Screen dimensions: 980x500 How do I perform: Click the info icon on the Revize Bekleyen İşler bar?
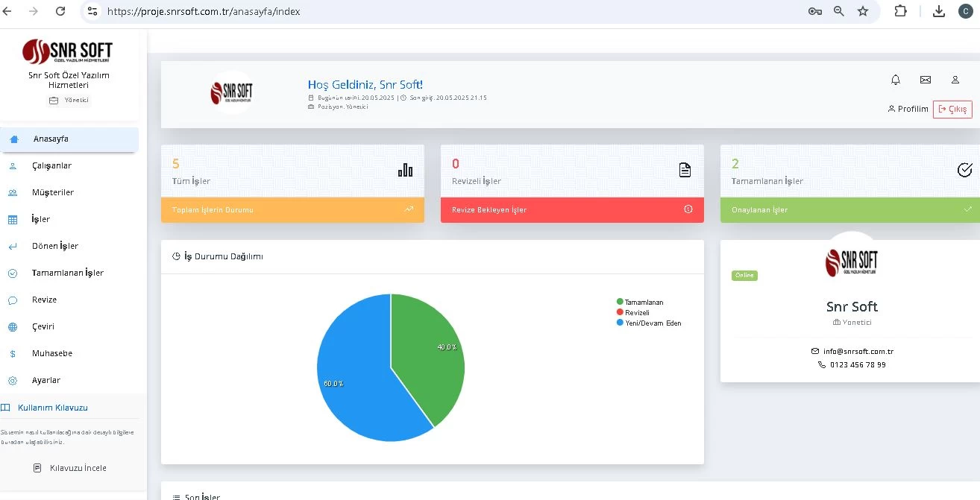point(688,209)
